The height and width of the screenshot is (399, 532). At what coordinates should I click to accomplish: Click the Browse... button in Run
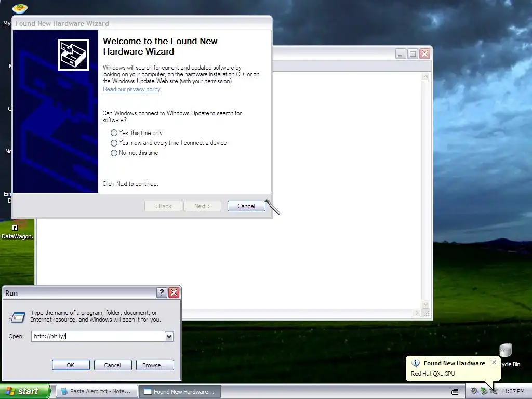[x=155, y=365]
